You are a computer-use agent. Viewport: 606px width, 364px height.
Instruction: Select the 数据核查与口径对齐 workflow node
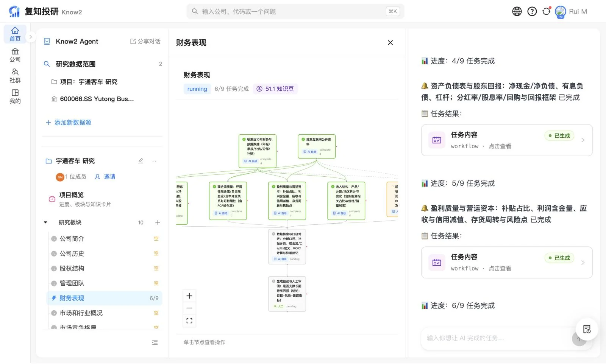click(x=287, y=247)
